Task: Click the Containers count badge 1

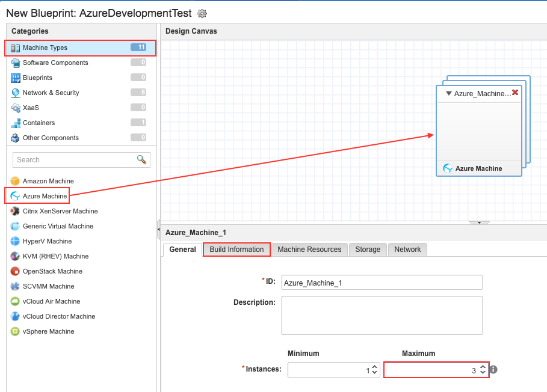Action: [138, 122]
